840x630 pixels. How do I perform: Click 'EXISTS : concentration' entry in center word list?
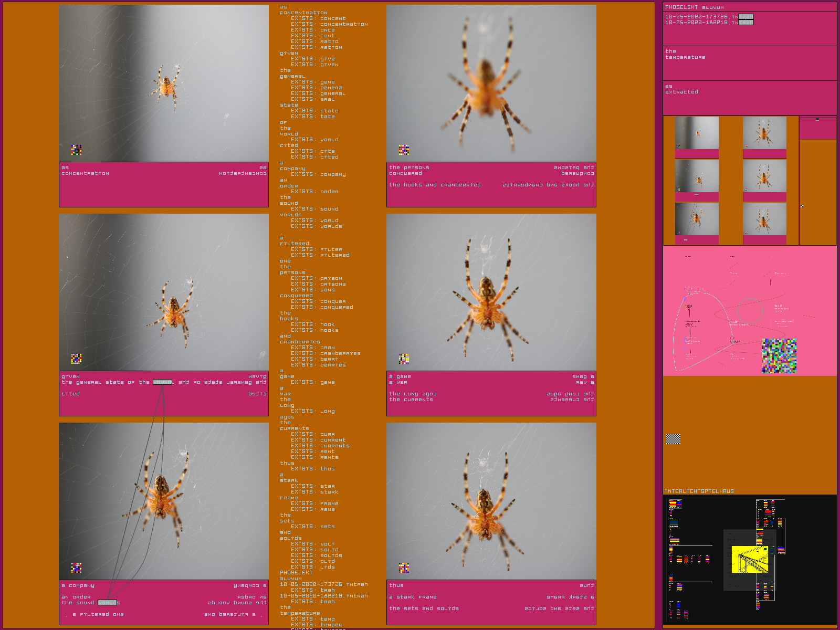click(x=329, y=24)
